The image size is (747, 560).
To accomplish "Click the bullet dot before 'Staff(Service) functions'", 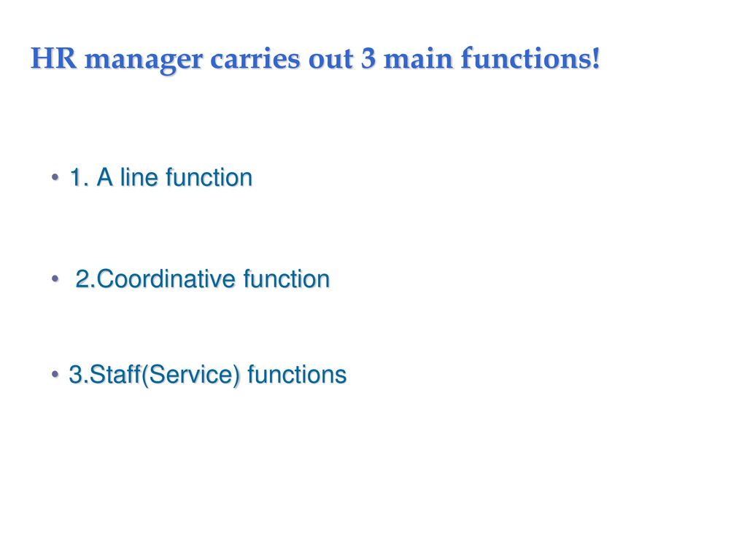I will [55, 375].
